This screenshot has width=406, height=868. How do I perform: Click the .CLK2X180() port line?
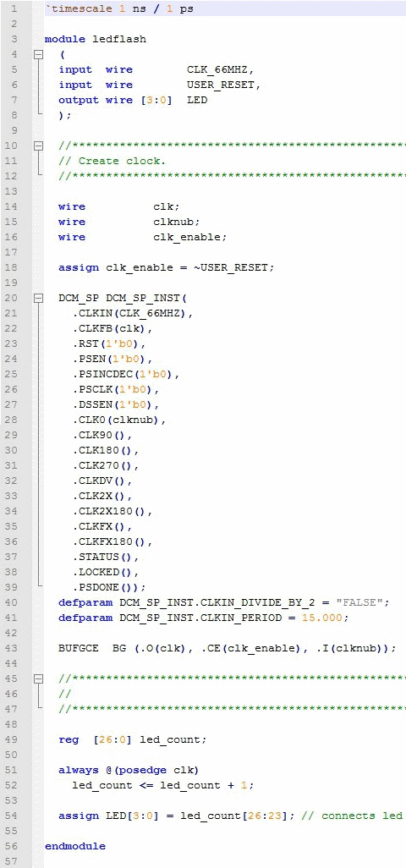(x=112, y=511)
